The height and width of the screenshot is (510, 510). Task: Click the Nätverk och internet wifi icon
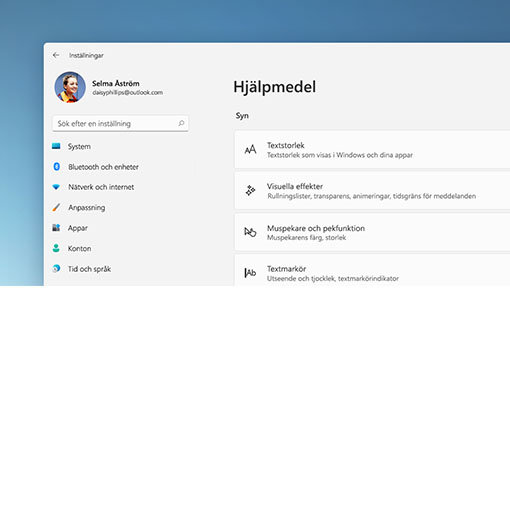pos(56,187)
